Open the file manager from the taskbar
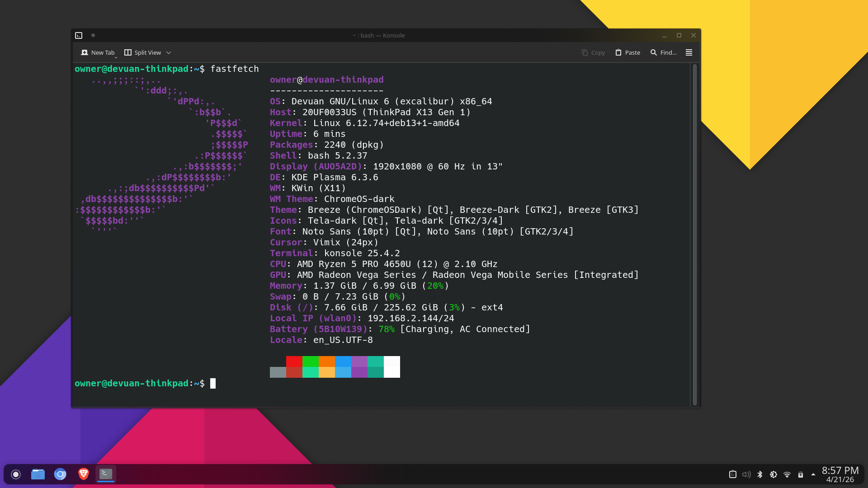Image resolution: width=868 pixels, height=488 pixels. click(x=38, y=474)
